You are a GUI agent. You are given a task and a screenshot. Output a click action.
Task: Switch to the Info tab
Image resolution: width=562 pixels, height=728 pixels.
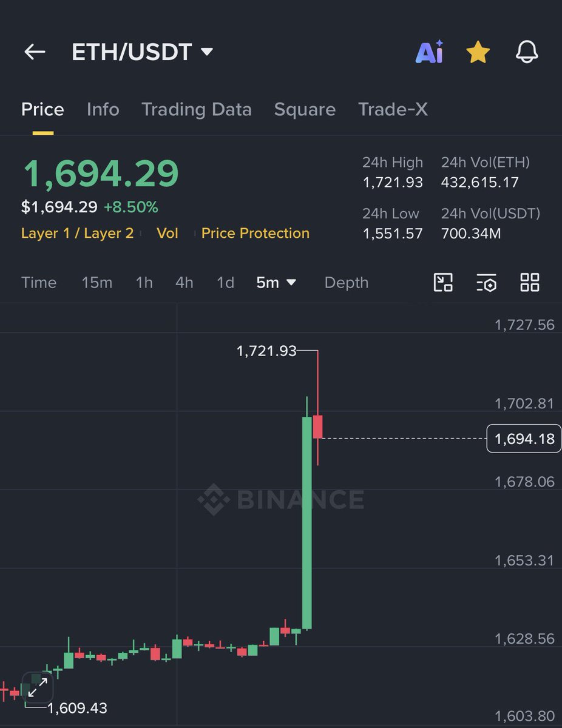(x=103, y=109)
